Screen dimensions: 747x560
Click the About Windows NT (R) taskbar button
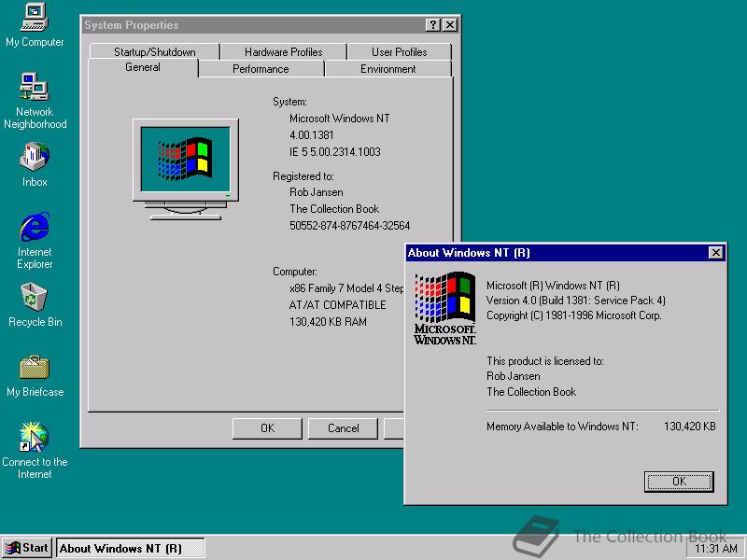[131, 549]
